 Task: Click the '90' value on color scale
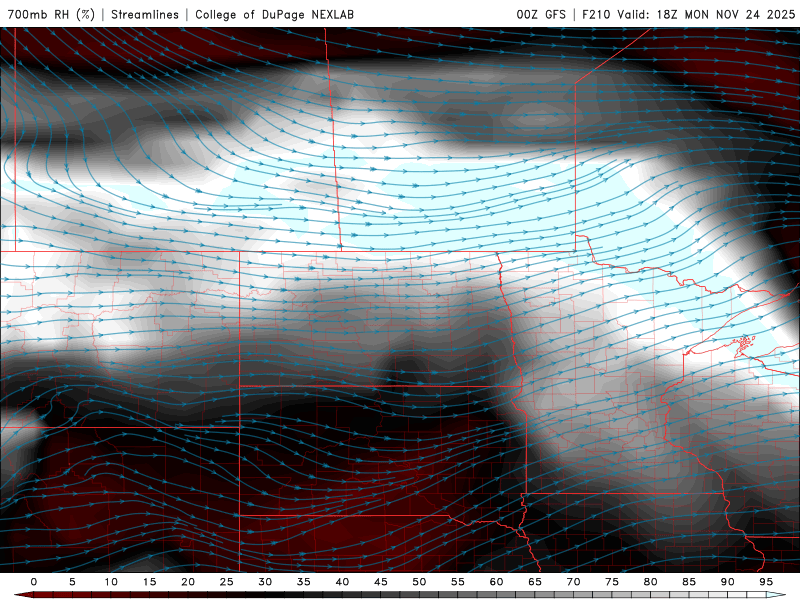pos(728,582)
